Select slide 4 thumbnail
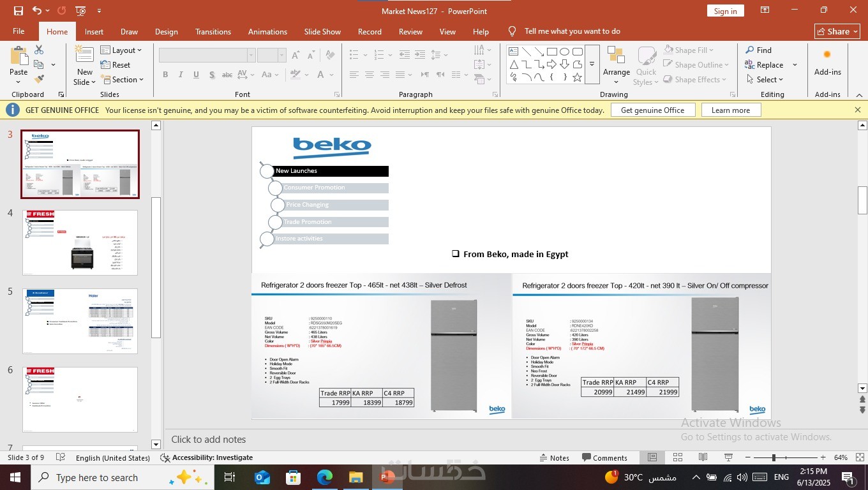Image resolution: width=868 pixels, height=490 pixels. pos(80,243)
